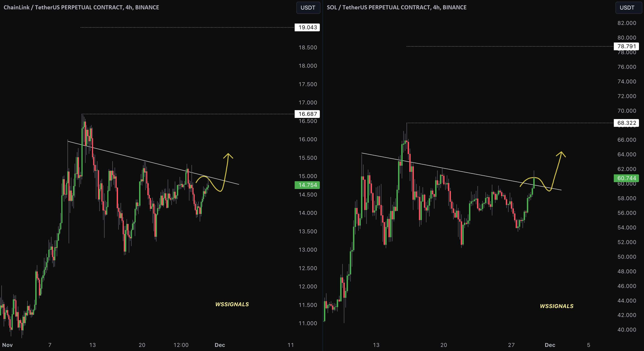644x351 pixels.
Task: Click the ChainLink / TetherUS chart title
Action: [x=81, y=7]
